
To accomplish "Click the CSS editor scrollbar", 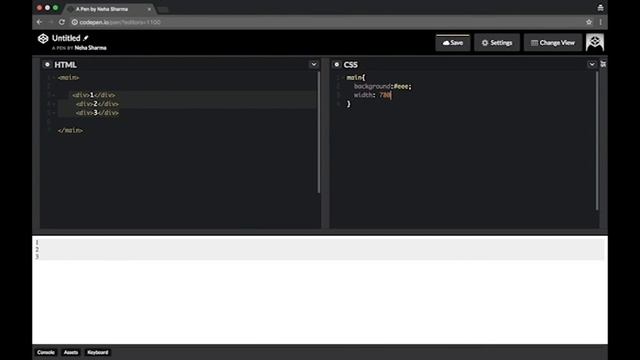I will [x=597, y=141].
